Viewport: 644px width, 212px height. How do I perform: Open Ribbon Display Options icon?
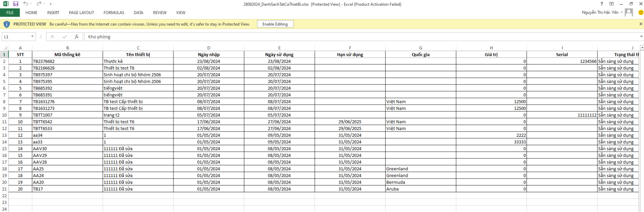tap(611, 4)
